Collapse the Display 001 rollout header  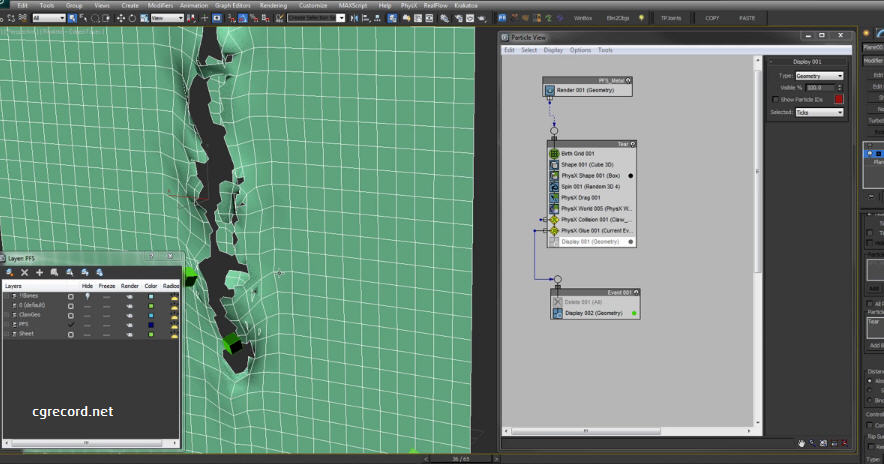[807, 62]
